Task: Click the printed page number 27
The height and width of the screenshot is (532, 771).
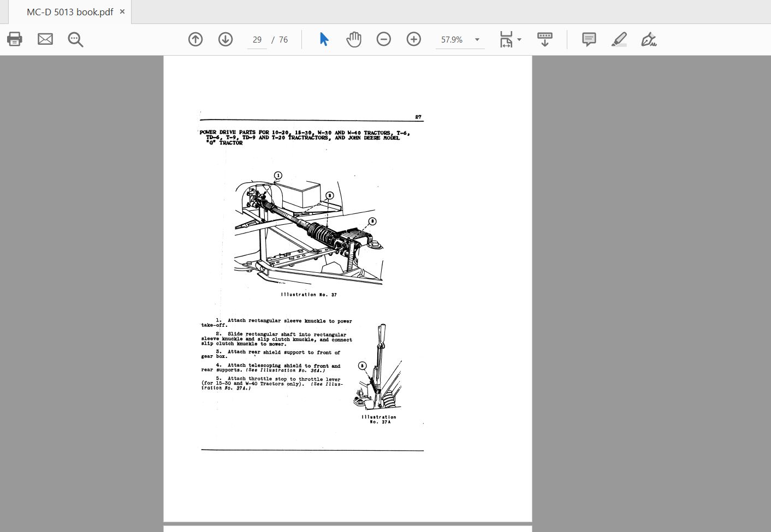Action: click(418, 117)
